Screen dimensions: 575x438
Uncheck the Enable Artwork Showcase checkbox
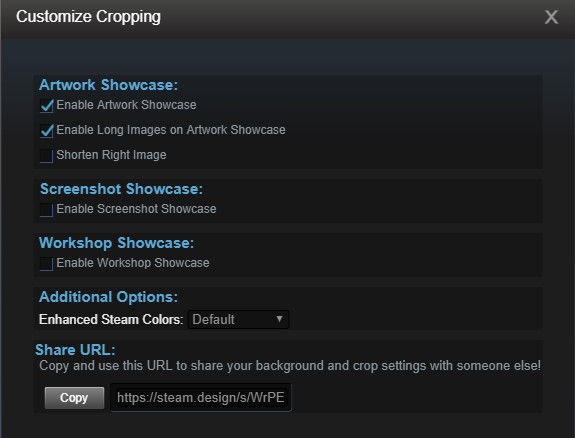pos(46,106)
